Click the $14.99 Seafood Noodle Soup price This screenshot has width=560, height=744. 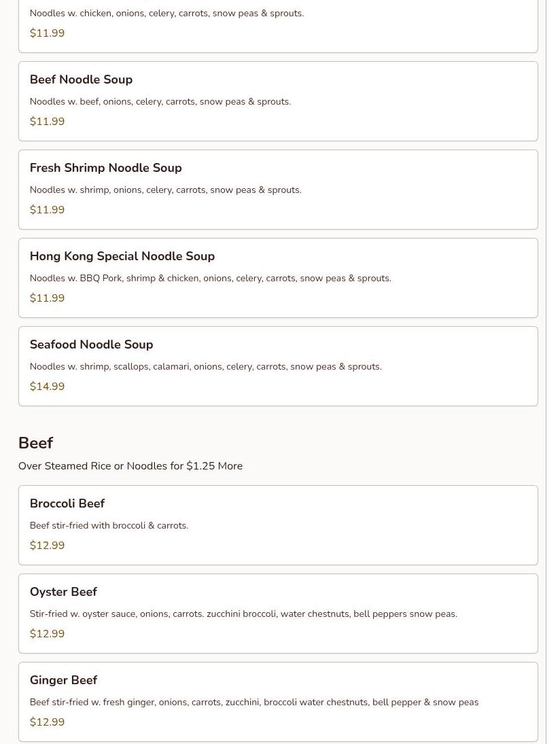[47, 387]
